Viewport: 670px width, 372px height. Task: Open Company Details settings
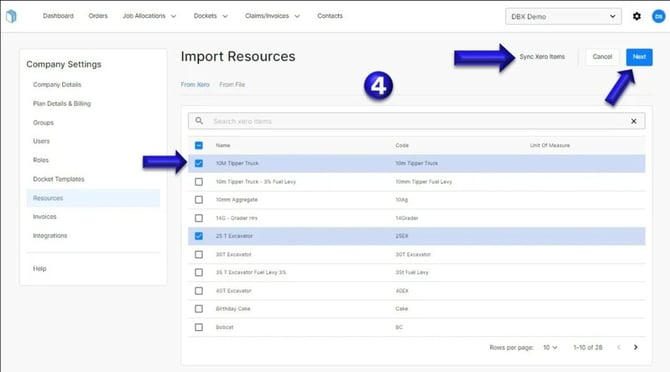click(x=57, y=85)
